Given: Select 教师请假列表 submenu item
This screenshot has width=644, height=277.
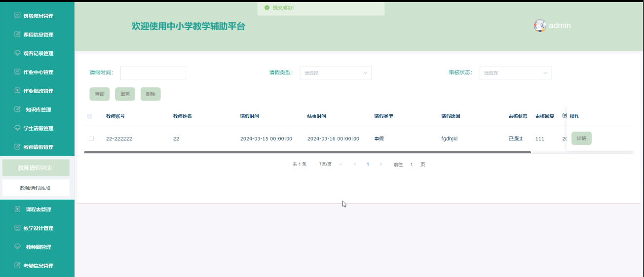Looking at the screenshot, I should click(x=36, y=168).
